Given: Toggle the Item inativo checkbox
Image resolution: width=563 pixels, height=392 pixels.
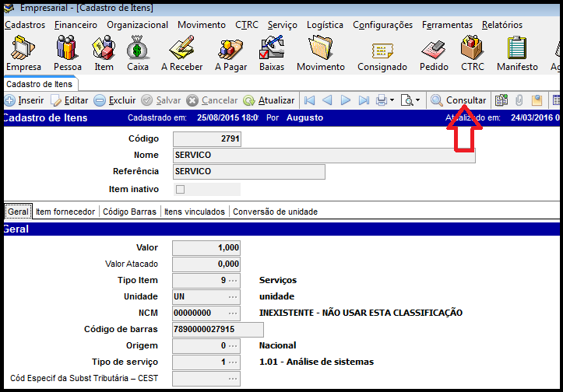Looking at the screenshot, I should point(180,189).
